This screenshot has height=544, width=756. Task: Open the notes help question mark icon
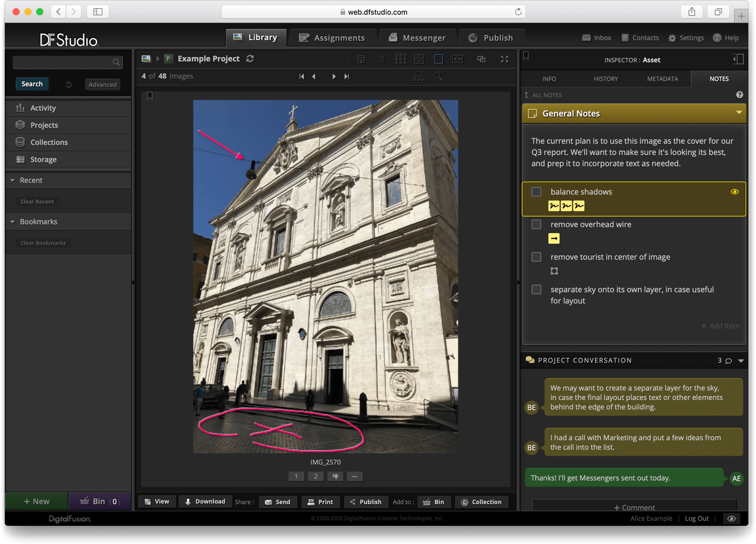coord(739,95)
